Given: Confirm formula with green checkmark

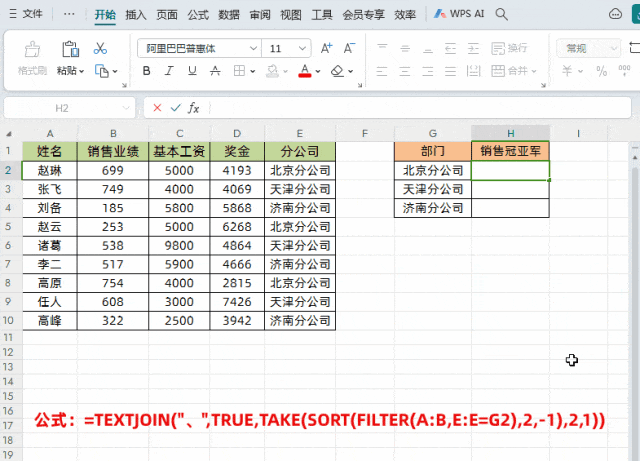Looking at the screenshot, I should point(176,108).
